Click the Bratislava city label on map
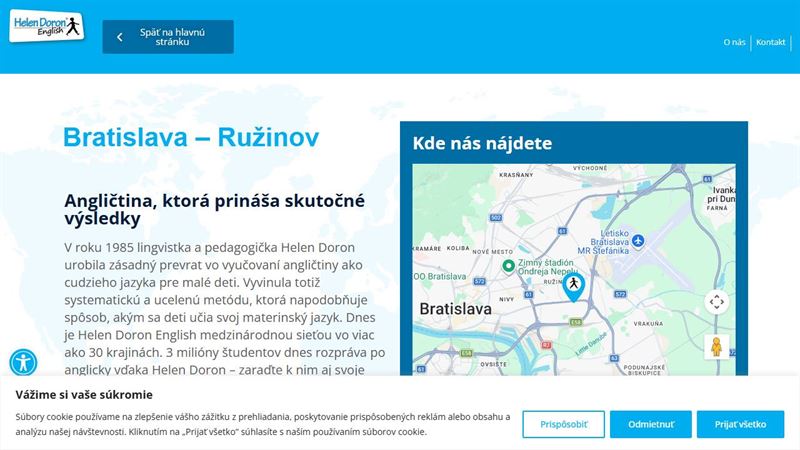This screenshot has width=800, height=450. click(455, 309)
